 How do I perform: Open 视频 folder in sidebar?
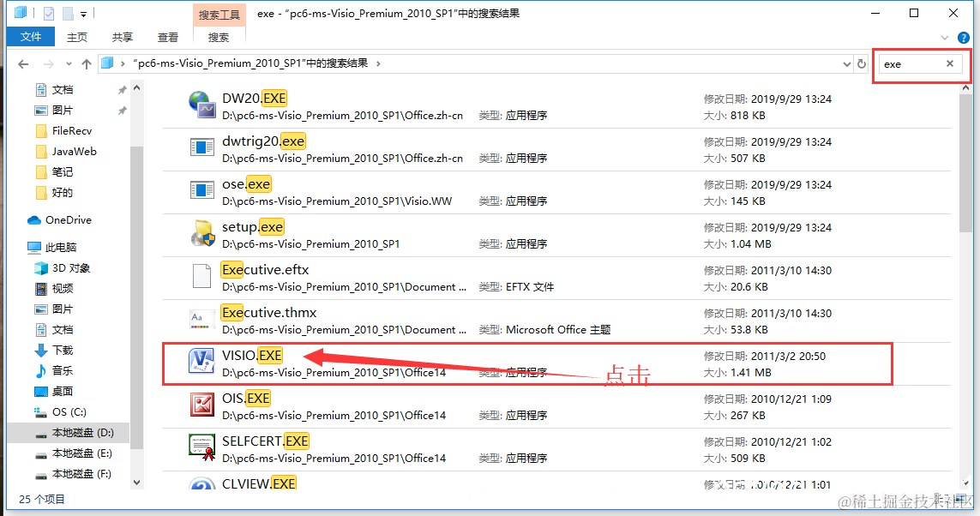(54, 289)
